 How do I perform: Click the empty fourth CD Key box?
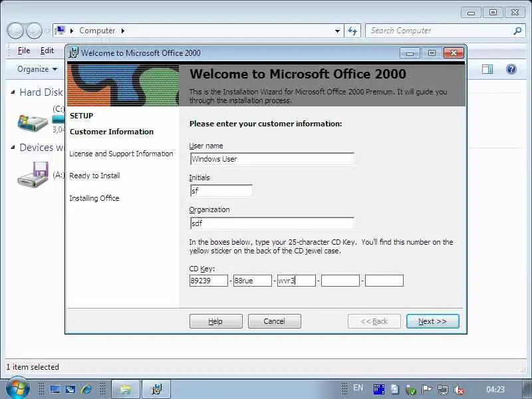click(340, 281)
